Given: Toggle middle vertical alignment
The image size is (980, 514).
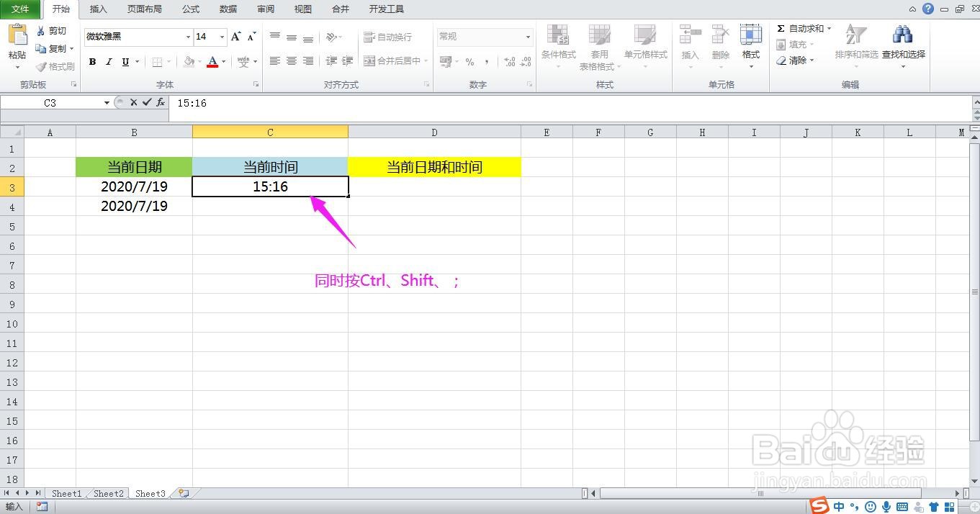Looking at the screenshot, I should (x=292, y=37).
